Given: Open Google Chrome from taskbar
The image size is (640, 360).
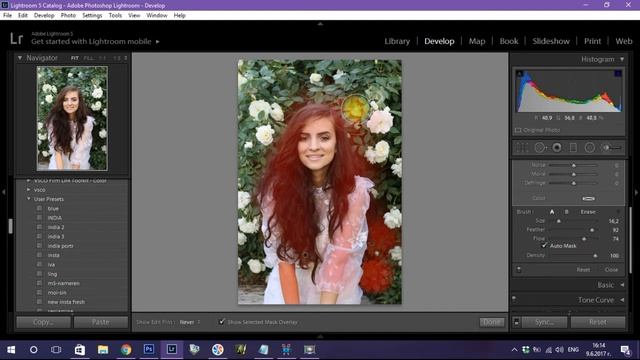Looking at the screenshot, I should click(126, 350).
